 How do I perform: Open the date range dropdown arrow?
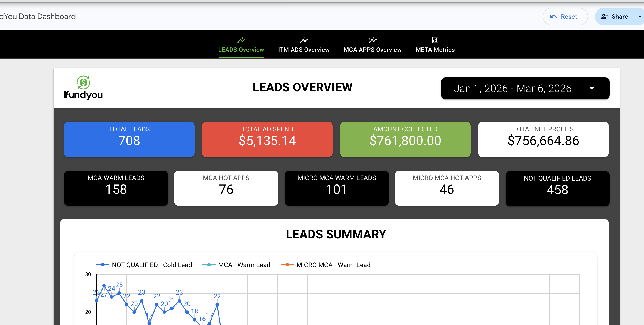pyautogui.click(x=592, y=89)
